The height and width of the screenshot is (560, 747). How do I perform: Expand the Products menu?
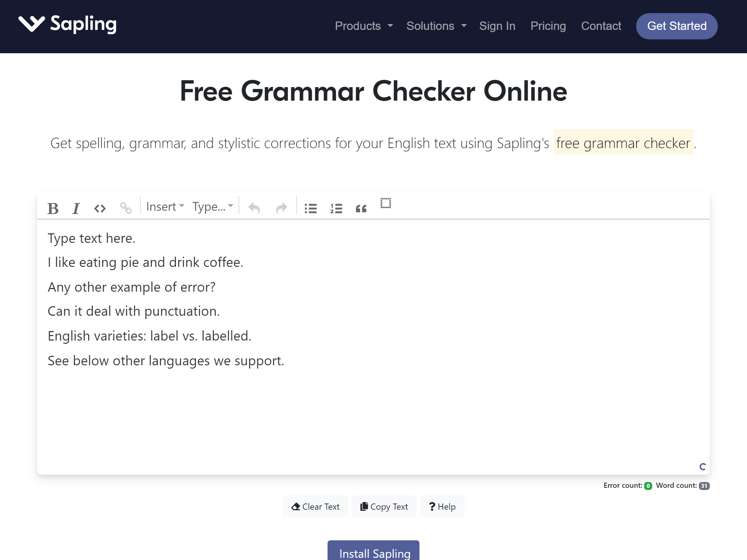[364, 26]
